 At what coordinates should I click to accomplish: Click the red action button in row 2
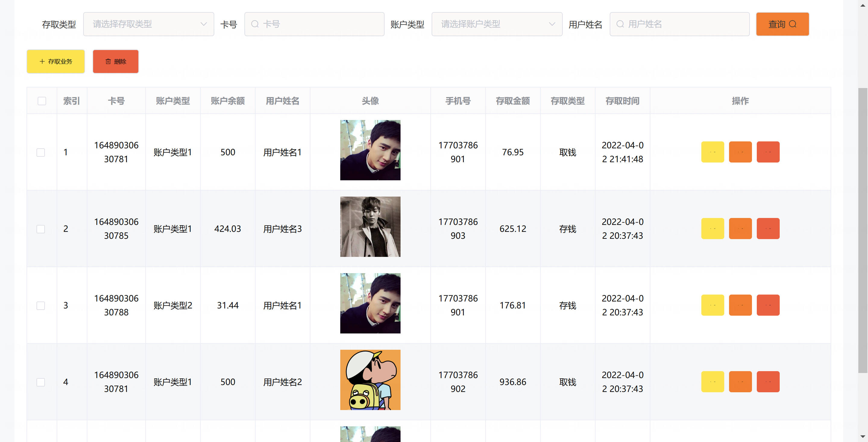click(x=768, y=229)
